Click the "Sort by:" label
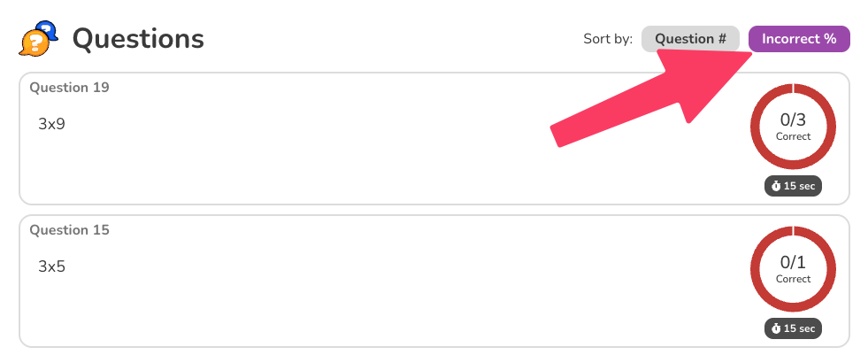This screenshot has width=868, height=355. pos(608,39)
